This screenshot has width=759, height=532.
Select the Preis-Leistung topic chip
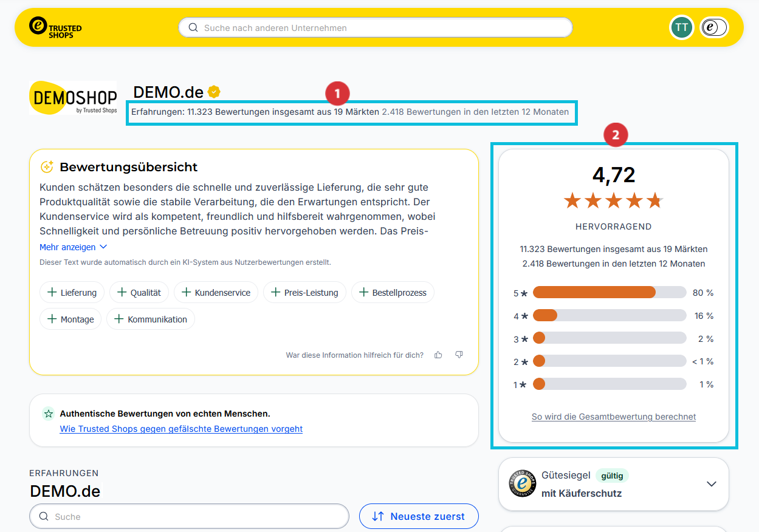point(305,292)
